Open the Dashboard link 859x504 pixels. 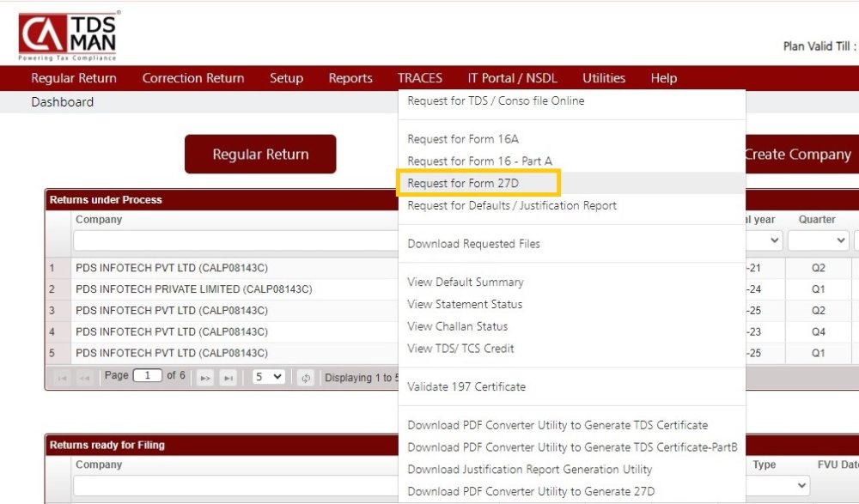click(62, 101)
